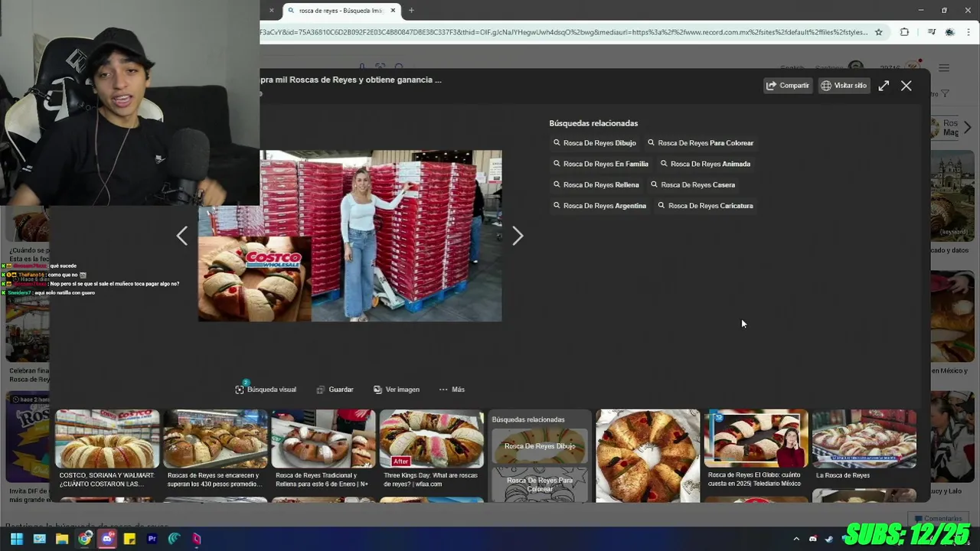Search related Rosca De Reyes En Familia
The height and width of the screenshot is (551, 980).
click(601, 164)
